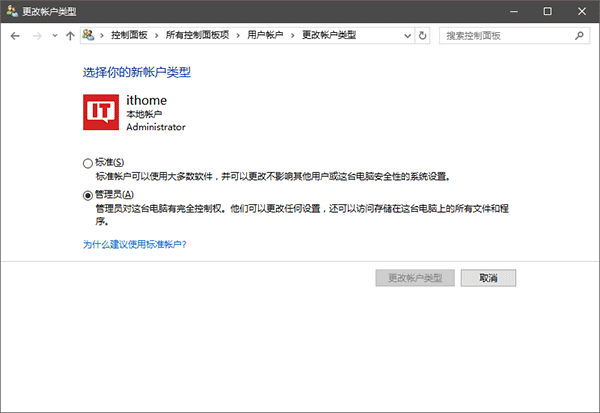Expand chevron before 控制面板 breadcrumb
Screen dimensions: 600x413
click(x=102, y=36)
